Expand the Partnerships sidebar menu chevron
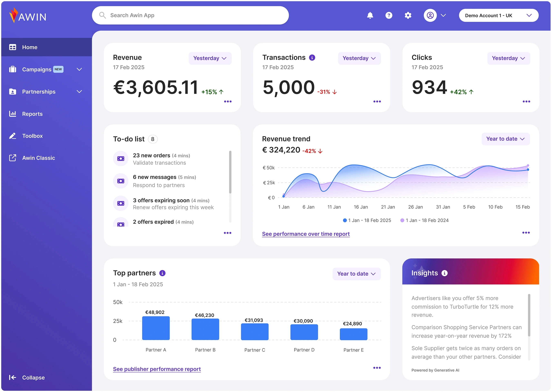 [x=79, y=92]
